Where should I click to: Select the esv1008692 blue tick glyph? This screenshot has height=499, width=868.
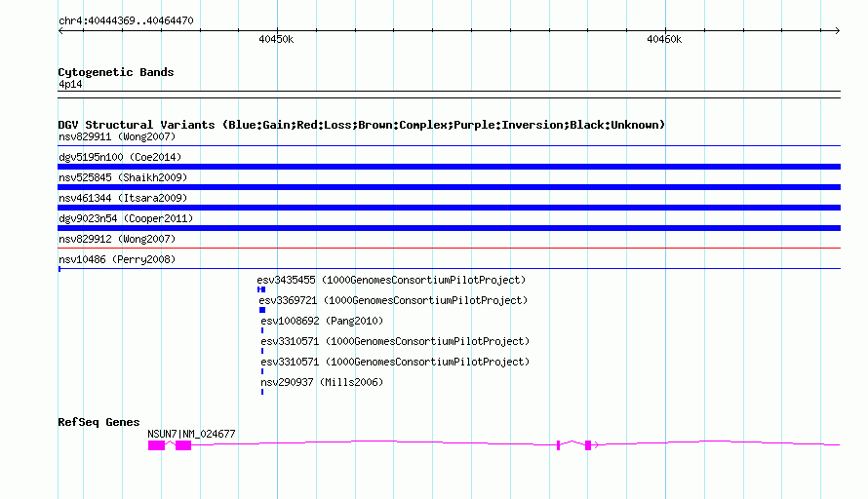pyautogui.click(x=262, y=330)
